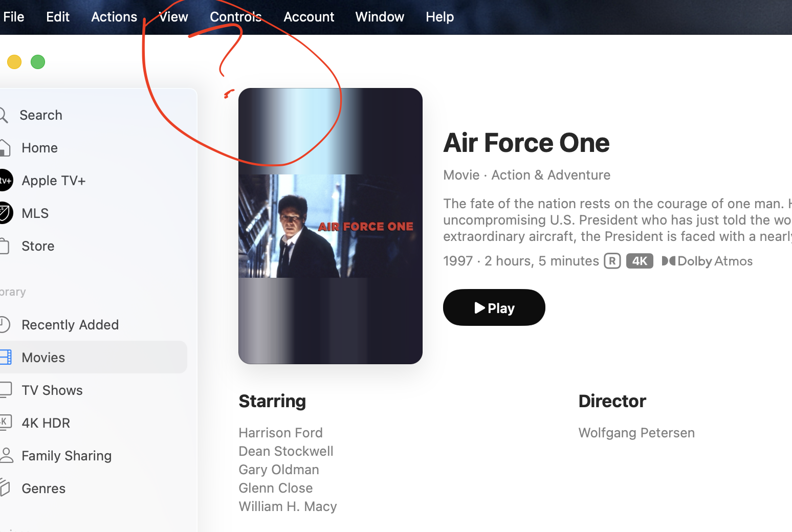Viewport: 792px width, 532px height.
Task: Click the Gary Oldman cast link
Action: coord(279,470)
